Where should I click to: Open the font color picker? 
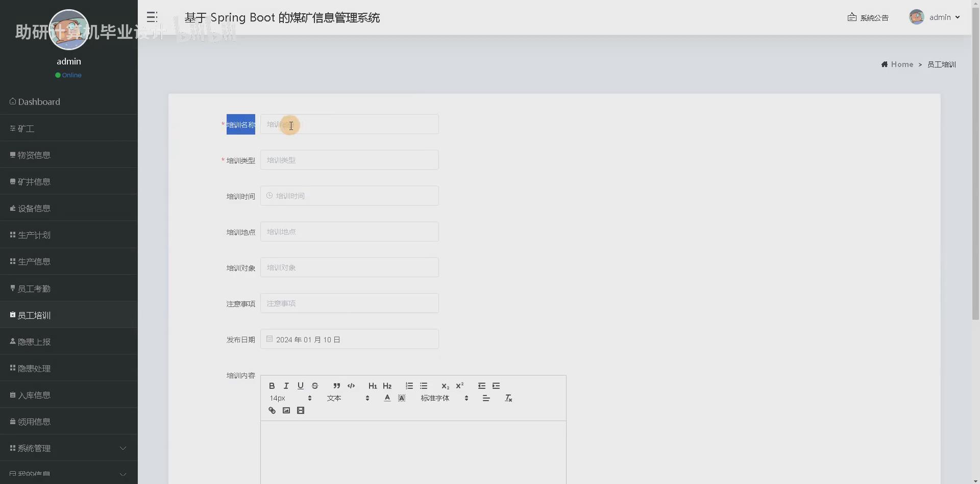(387, 398)
